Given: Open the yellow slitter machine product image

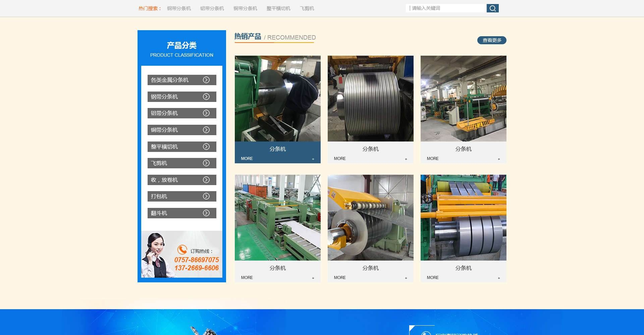Looking at the screenshot, I should [x=370, y=218].
